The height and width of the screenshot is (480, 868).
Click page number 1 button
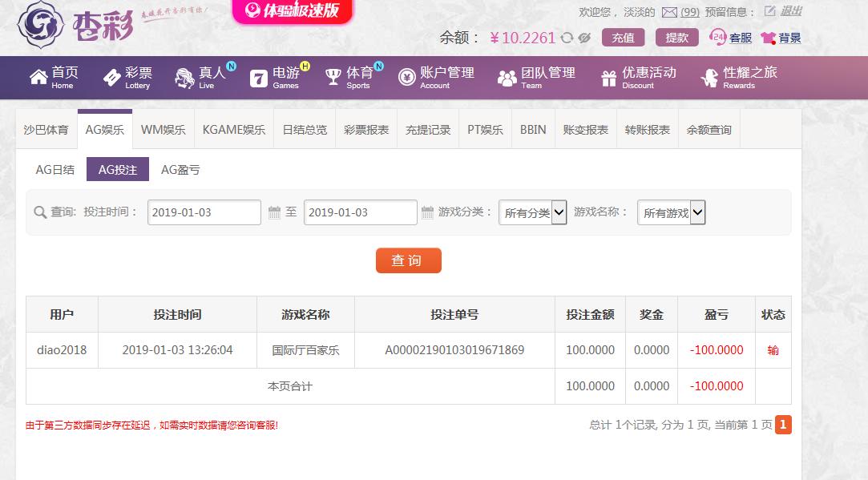783,425
